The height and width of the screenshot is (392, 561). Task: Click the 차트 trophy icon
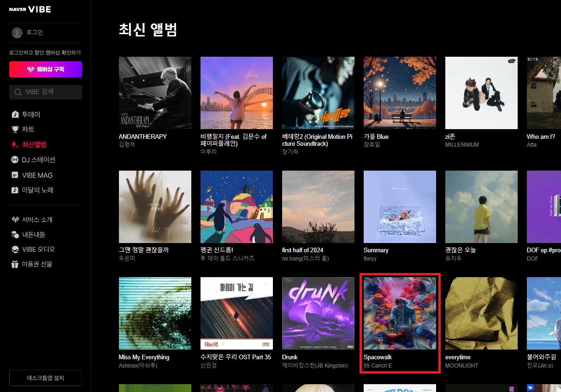[x=15, y=129]
